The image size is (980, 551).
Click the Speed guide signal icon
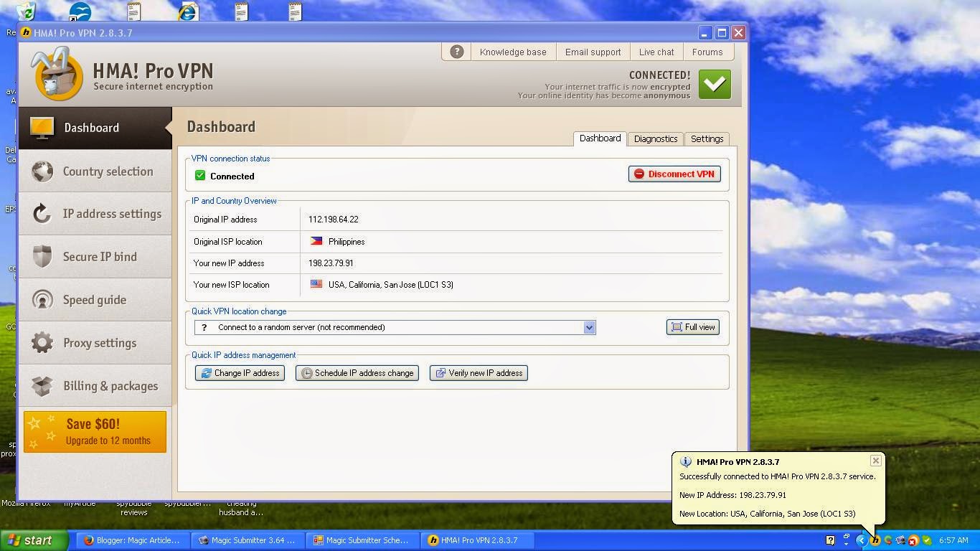[x=42, y=299]
